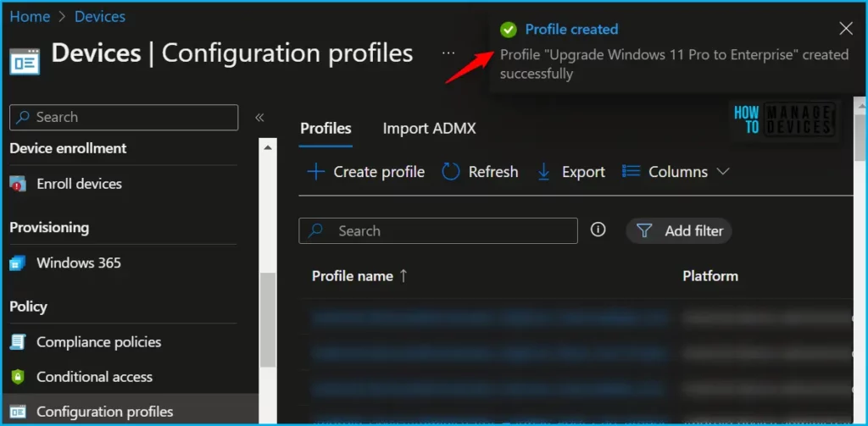Click the sort arrow beside Profile name
The width and height of the screenshot is (868, 426).
(403, 275)
